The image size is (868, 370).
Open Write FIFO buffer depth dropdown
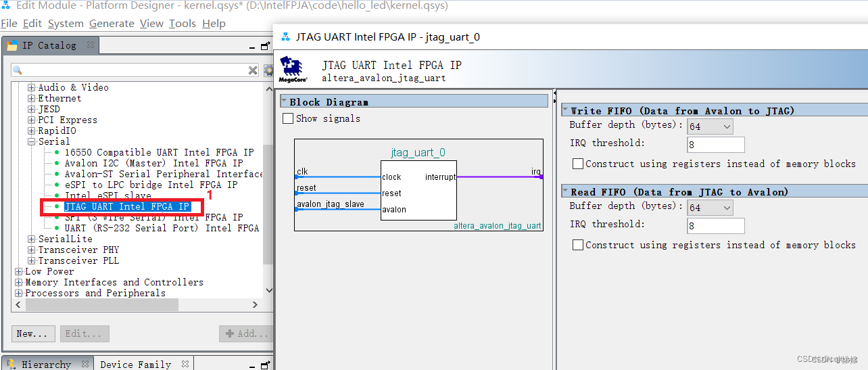pos(710,126)
